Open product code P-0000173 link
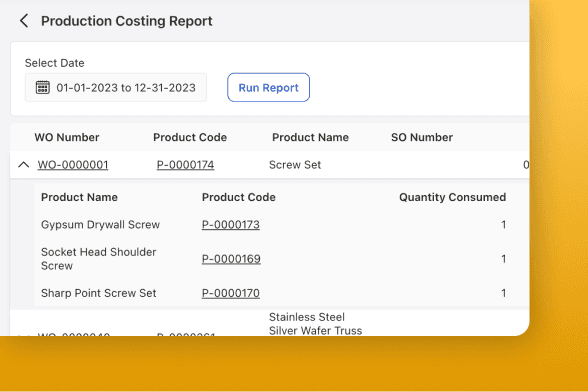This screenshot has height=392, width=588. (231, 225)
